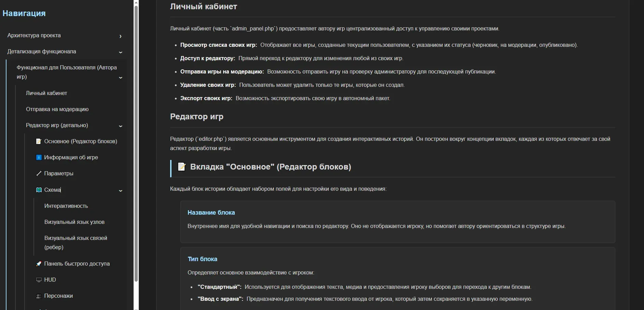Collapse the Редактор игр (детально) chevron
644x310 pixels.
click(x=120, y=126)
